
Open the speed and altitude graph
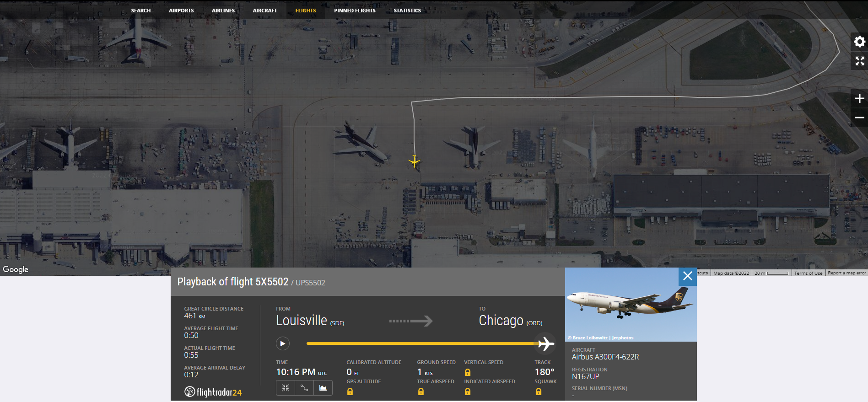point(323,388)
